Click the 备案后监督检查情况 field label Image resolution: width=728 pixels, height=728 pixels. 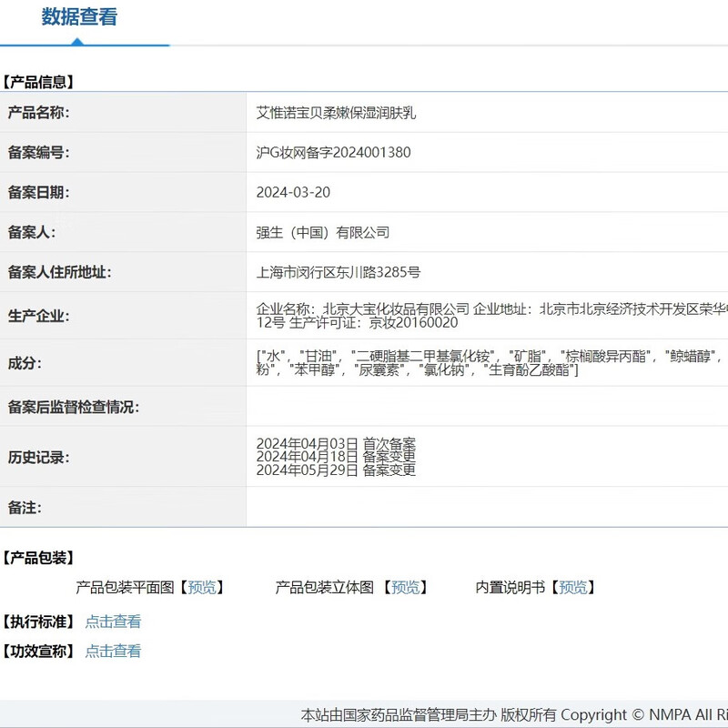(x=74, y=407)
